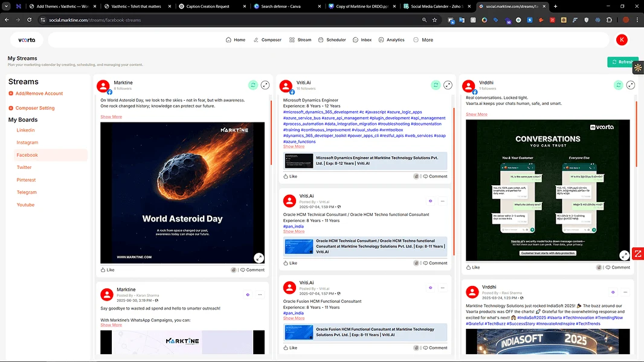Select the Pinterest board
The image size is (644, 362).
(x=26, y=180)
